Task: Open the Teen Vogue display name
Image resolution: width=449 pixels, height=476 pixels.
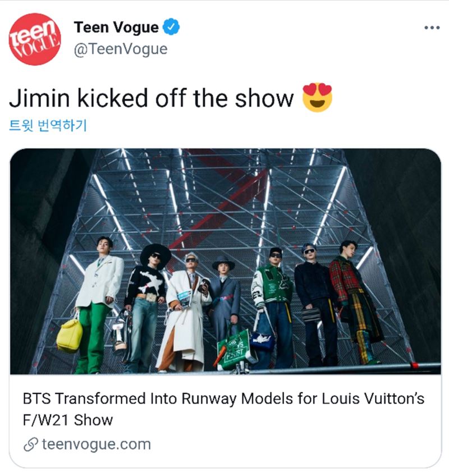Action: [116, 27]
